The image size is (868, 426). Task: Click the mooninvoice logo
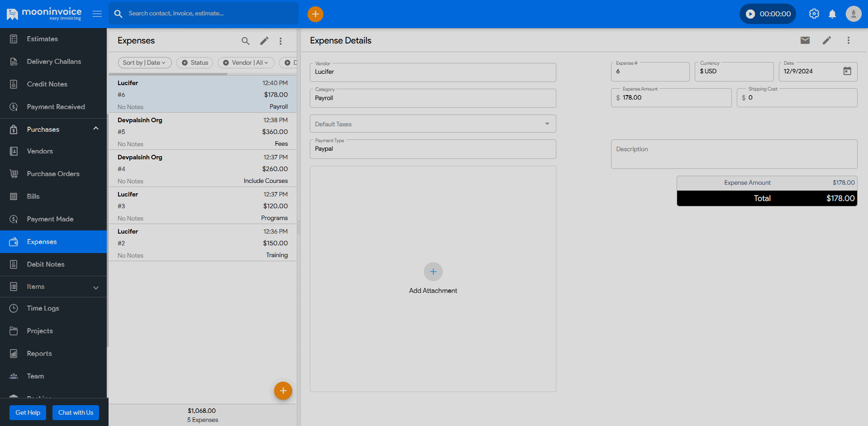44,14
